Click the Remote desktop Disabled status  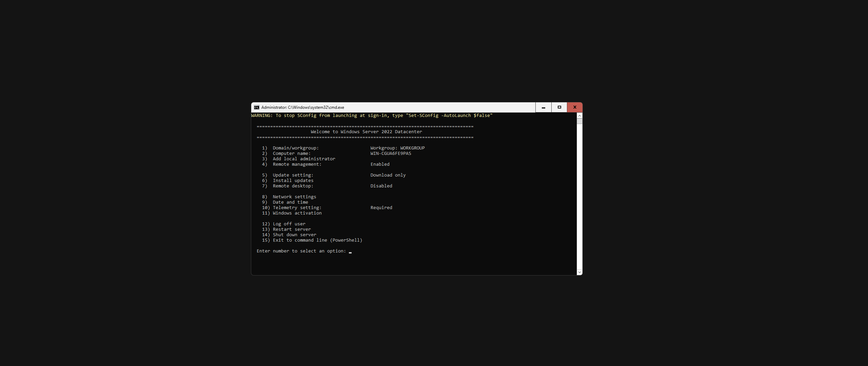[x=381, y=186]
